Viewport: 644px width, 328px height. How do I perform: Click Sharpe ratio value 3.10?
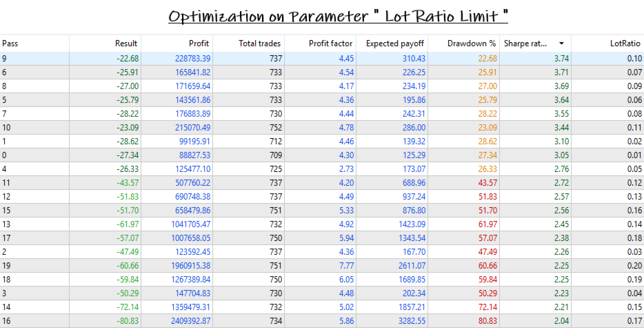pyautogui.click(x=561, y=141)
